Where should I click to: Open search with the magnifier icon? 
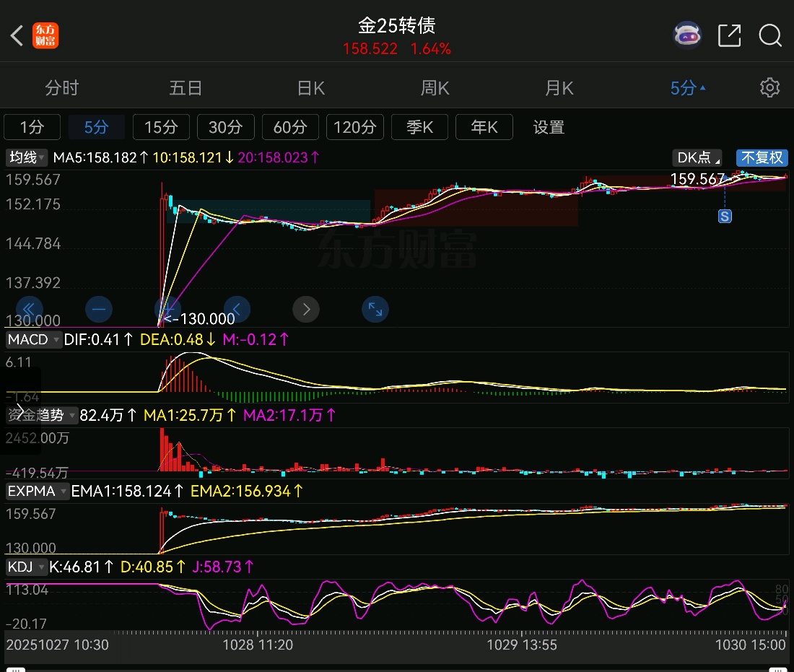(x=770, y=35)
